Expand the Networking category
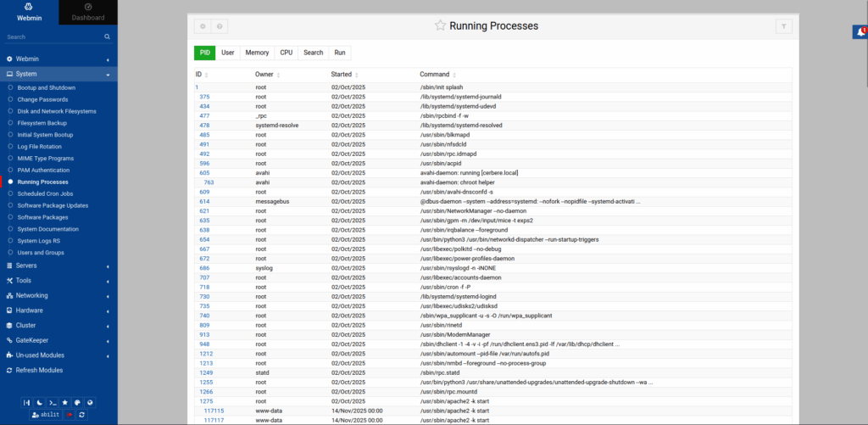This screenshot has height=425, width=868. (58, 295)
